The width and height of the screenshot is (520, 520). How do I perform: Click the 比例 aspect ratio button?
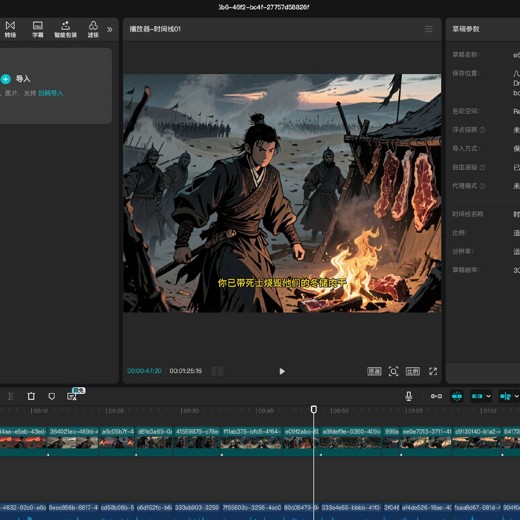(x=413, y=371)
